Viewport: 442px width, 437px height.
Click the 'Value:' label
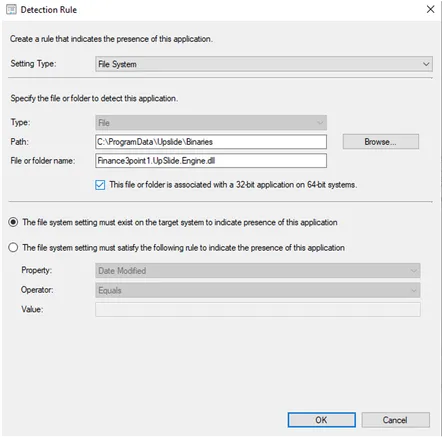(x=32, y=309)
